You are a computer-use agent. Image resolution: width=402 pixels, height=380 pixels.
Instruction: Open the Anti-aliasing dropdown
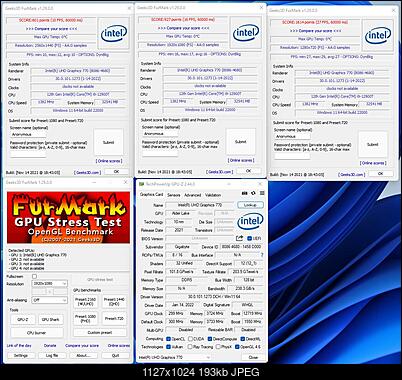pyautogui.click(x=49, y=300)
